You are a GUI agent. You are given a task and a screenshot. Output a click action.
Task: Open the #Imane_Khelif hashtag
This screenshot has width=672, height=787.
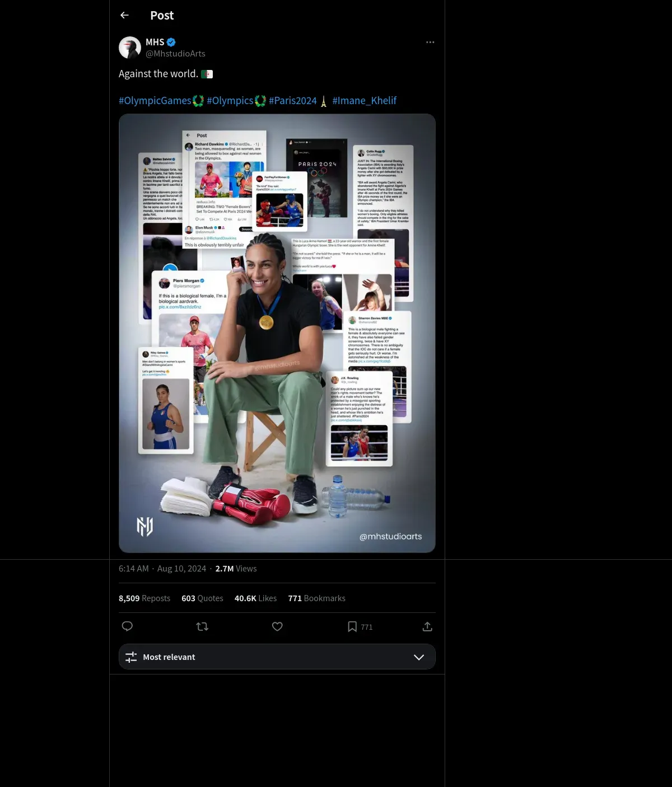(x=365, y=101)
